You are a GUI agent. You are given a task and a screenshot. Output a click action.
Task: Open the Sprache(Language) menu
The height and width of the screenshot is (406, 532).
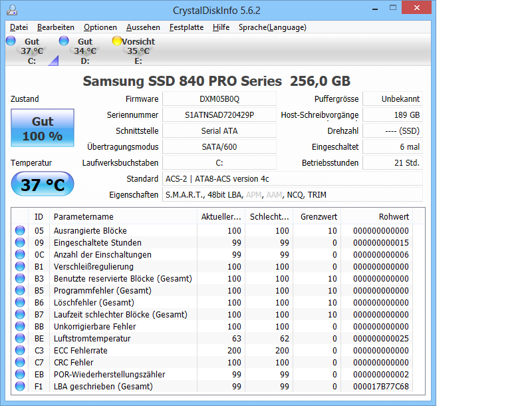273,27
